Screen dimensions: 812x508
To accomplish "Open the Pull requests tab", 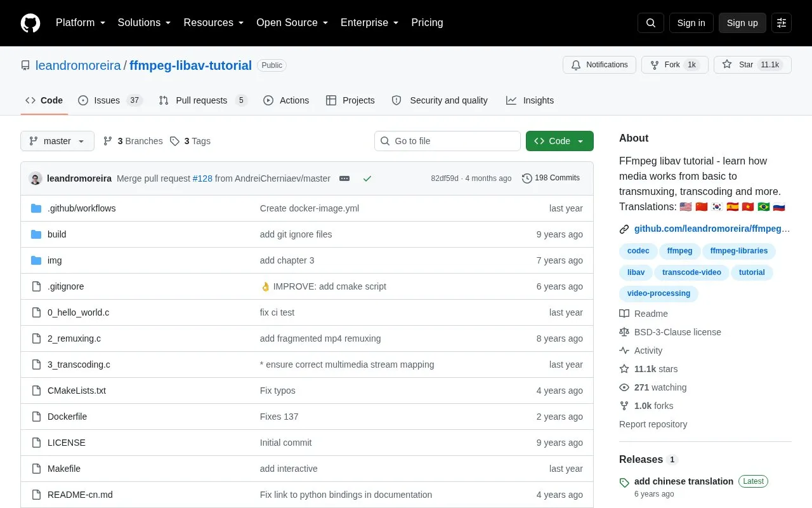I will (202, 100).
